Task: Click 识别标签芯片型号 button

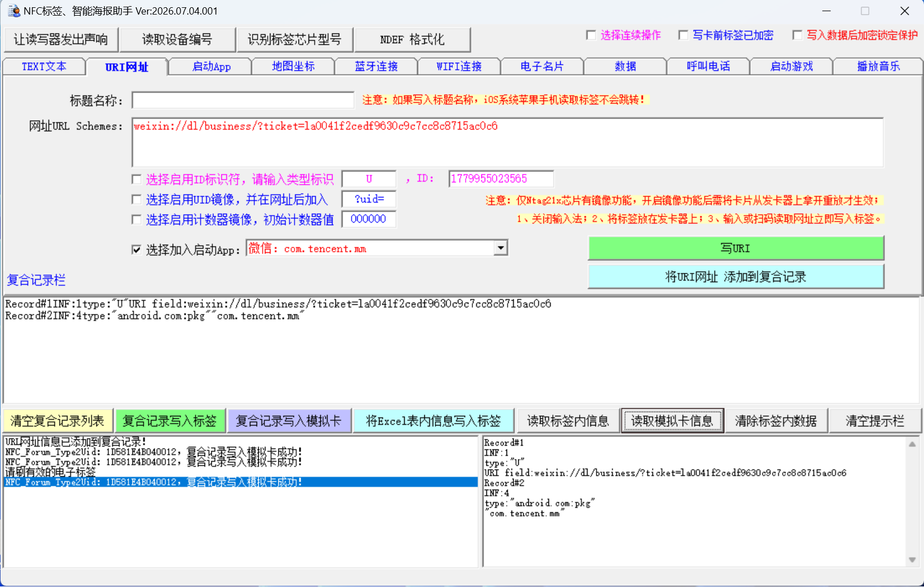Action: point(295,40)
